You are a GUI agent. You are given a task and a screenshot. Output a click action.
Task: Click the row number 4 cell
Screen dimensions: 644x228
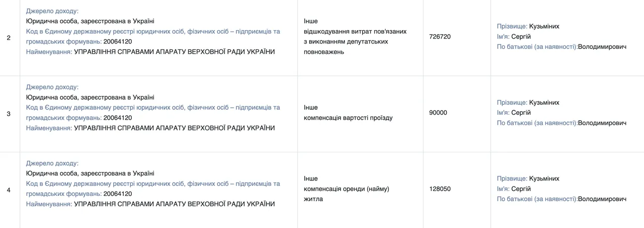[x=9, y=189]
